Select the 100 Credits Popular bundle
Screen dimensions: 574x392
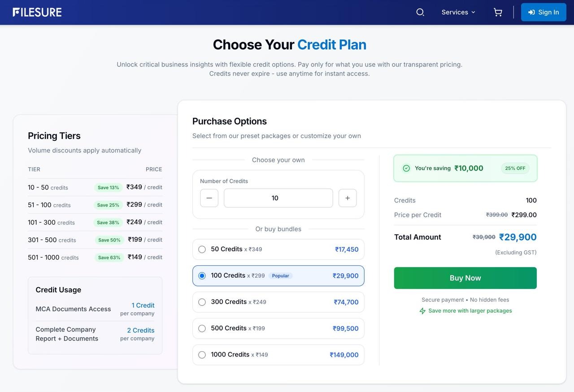[202, 276]
